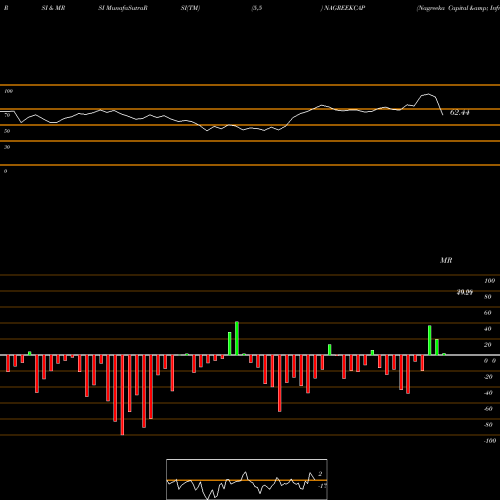Click the 'MR' panel title
The width and height of the screenshot is (500, 500).
(446, 260)
